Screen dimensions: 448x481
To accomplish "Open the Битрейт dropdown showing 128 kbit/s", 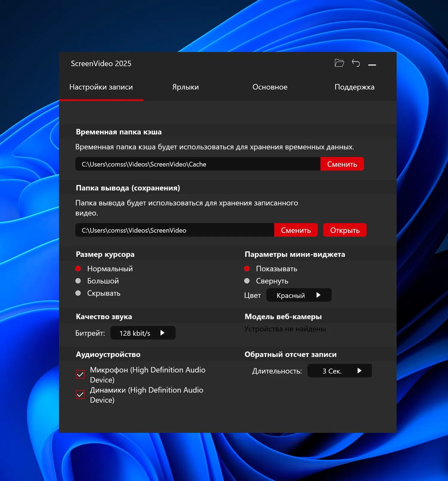I will tap(143, 333).
